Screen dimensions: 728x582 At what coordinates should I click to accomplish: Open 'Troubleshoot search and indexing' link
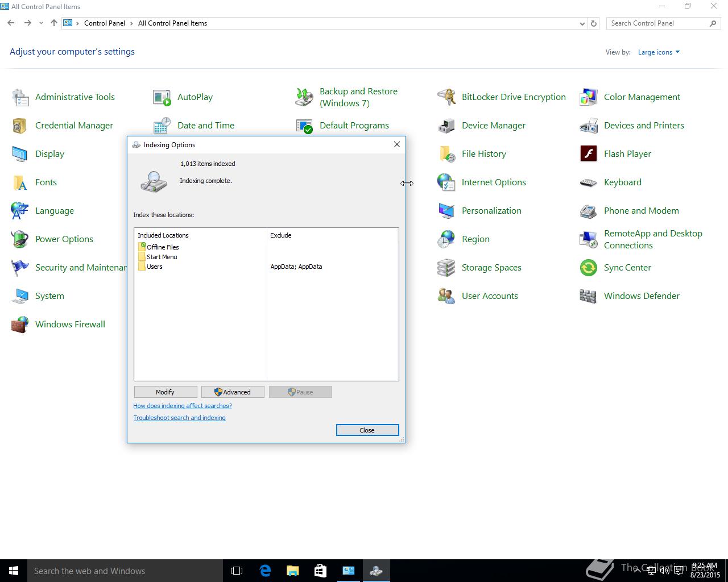click(x=179, y=418)
